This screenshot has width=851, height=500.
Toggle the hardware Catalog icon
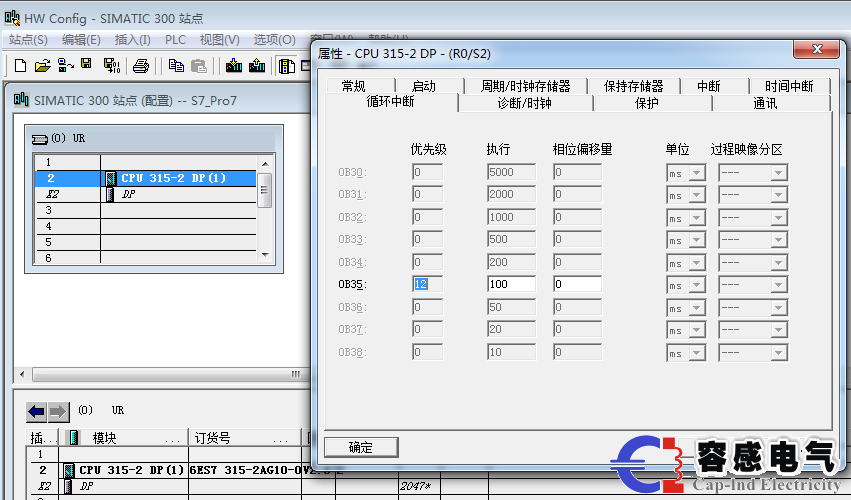[x=287, y=66]
